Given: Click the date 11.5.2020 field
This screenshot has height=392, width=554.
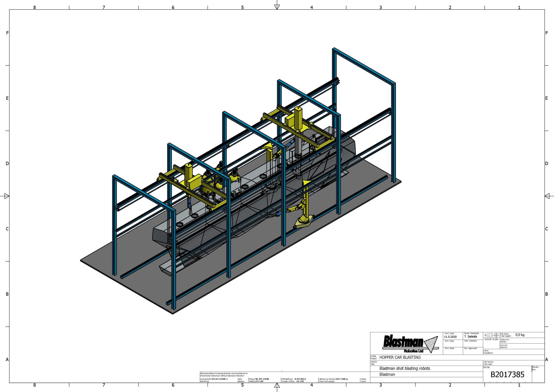Looking at the screenshot, I should tap(450, 337).
